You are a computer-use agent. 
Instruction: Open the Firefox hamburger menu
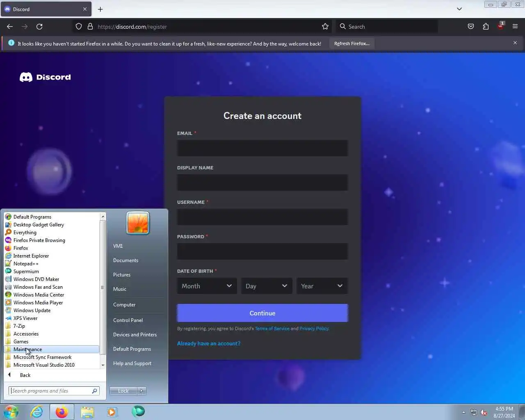(515, 27)
